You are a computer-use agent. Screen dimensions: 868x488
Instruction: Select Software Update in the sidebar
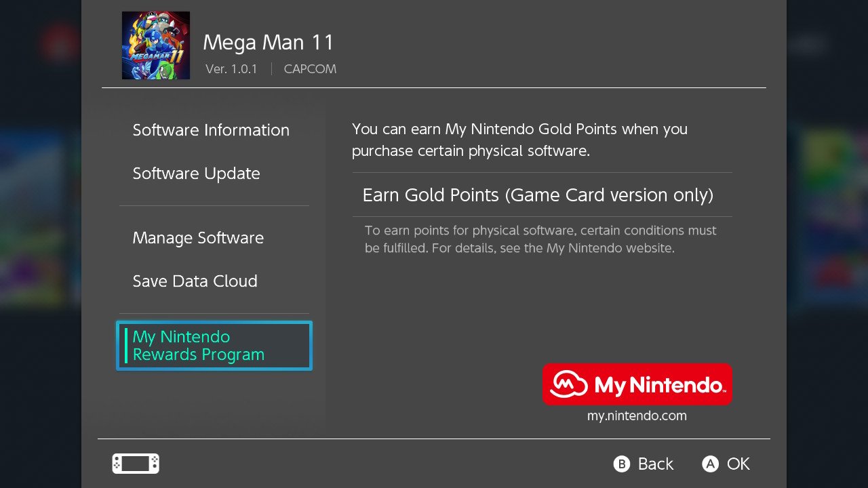[x=197, y=174]
